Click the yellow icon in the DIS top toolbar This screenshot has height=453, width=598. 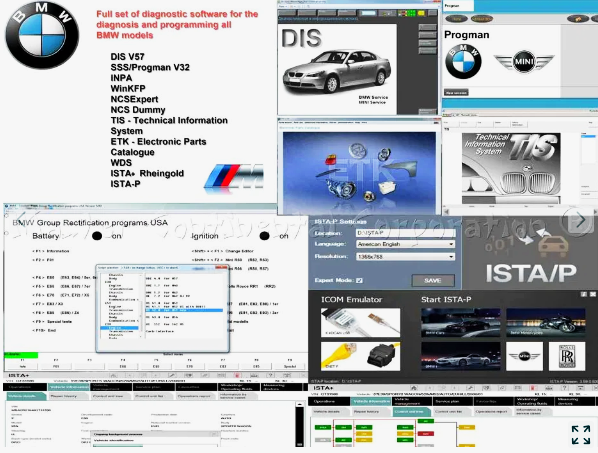[x=421, y=13]
